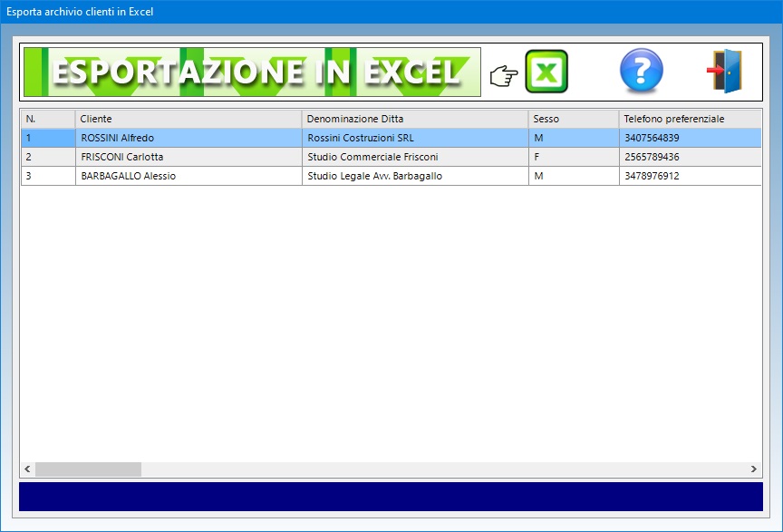This screenshot has height=532, width=783.
Task: Click the pointing hand icon
Action: coord(502,76)
